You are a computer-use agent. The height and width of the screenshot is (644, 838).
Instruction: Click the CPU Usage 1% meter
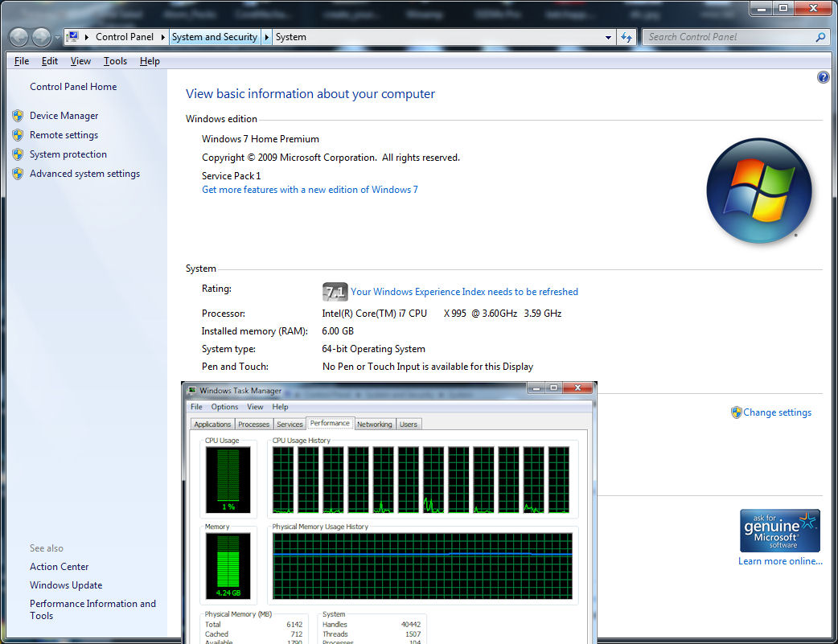228,479
